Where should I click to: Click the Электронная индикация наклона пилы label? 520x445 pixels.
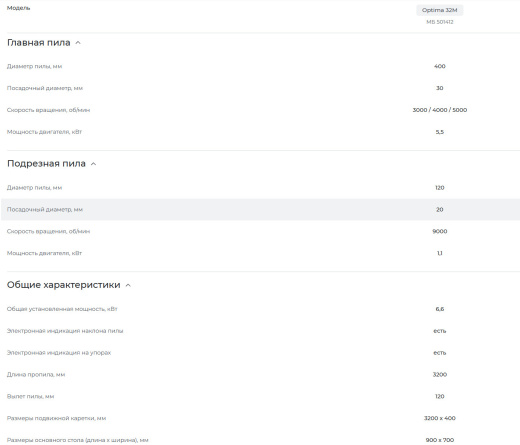pos(65,331)
